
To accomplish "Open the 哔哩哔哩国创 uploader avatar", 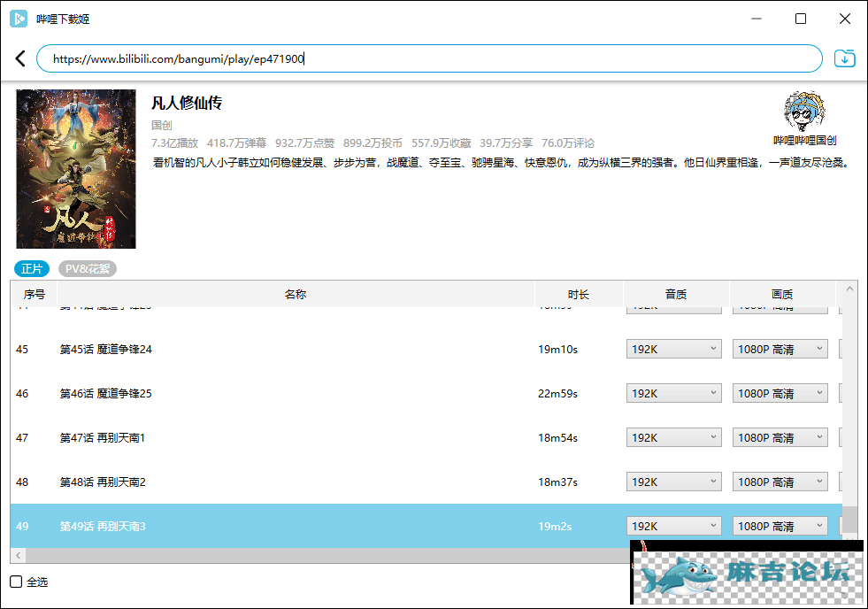I will click(x=805, y=112).
